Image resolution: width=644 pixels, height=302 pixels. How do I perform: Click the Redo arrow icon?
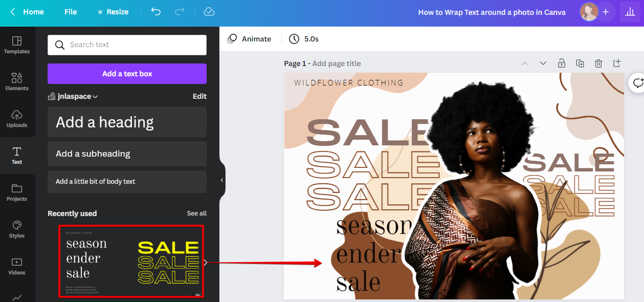coord(180,12)
